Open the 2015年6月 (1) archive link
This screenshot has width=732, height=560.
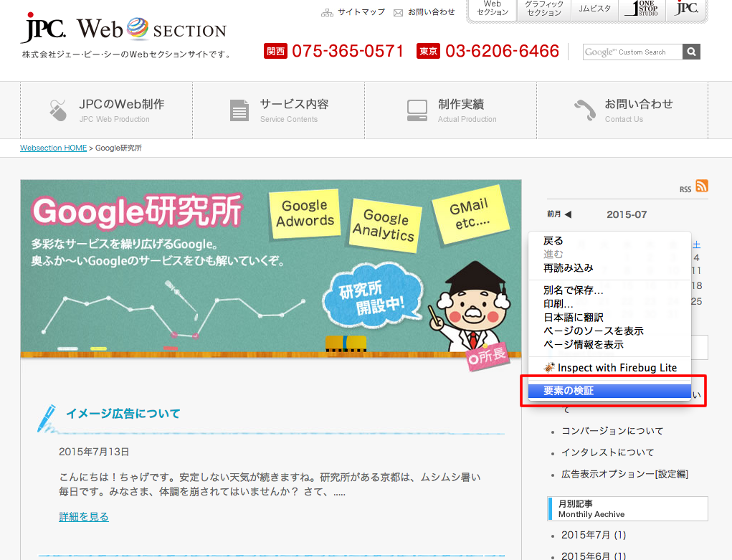pos(594,556)
